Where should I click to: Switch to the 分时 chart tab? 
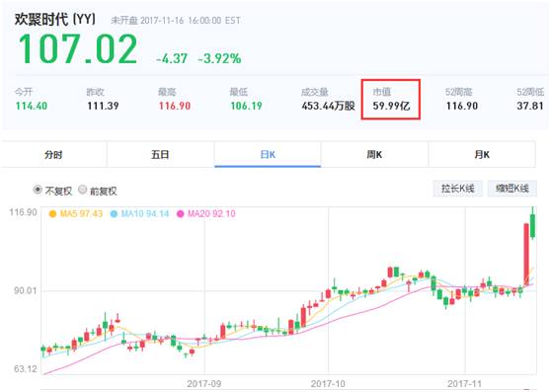coord(53,155)
